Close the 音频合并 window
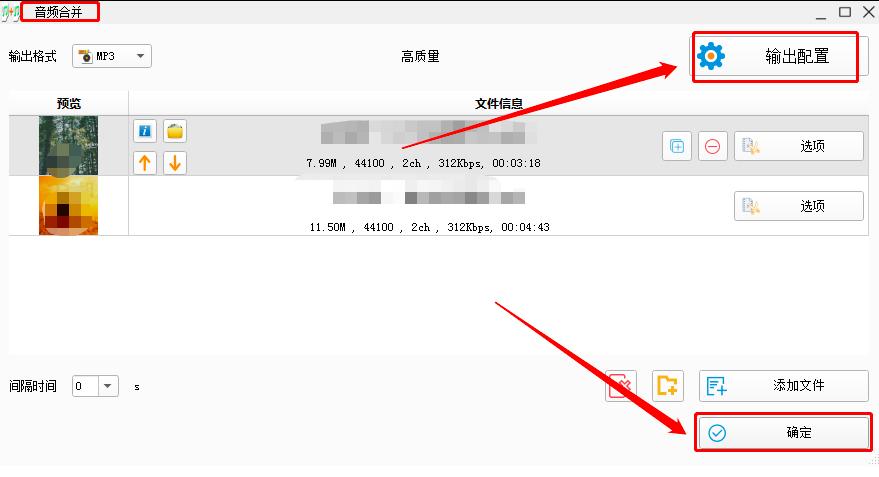Image resolution: width=879 pixels, height=477 pixels. pos(868,12)
